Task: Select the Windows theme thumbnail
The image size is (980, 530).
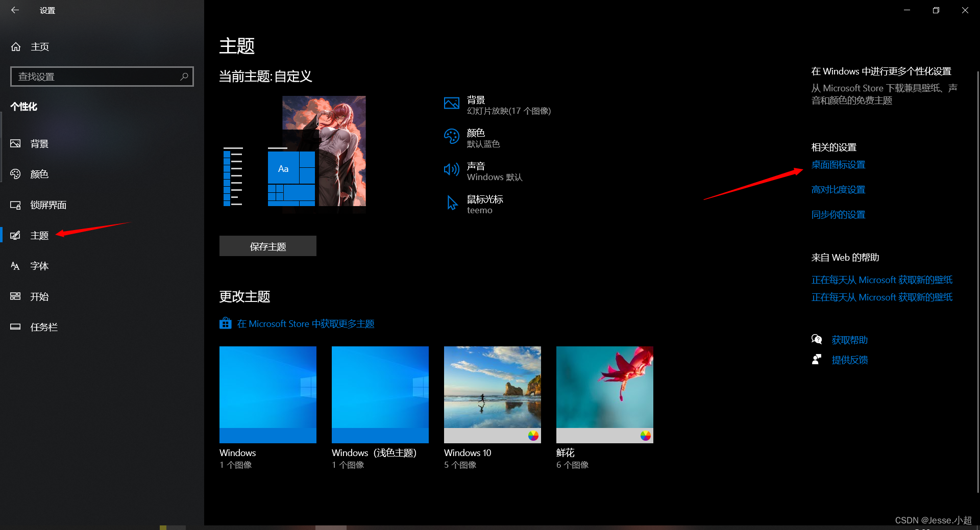Action: click(268, 395)
